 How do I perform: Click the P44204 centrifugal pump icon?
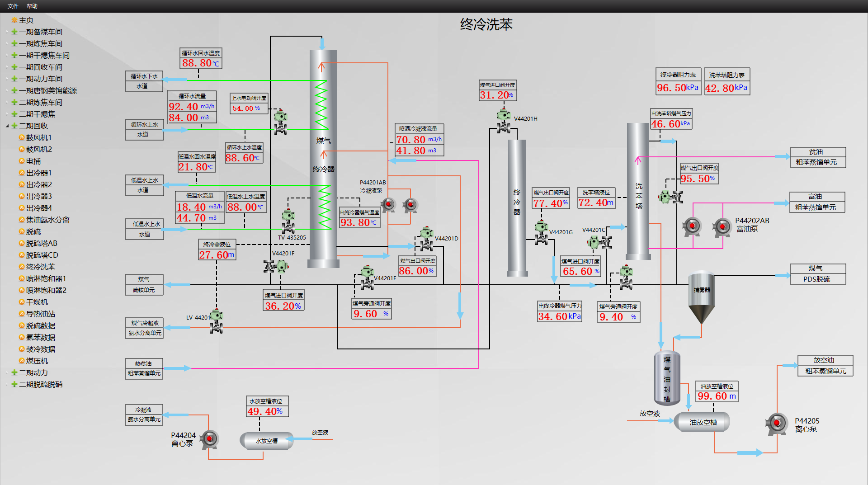(209, 439)
